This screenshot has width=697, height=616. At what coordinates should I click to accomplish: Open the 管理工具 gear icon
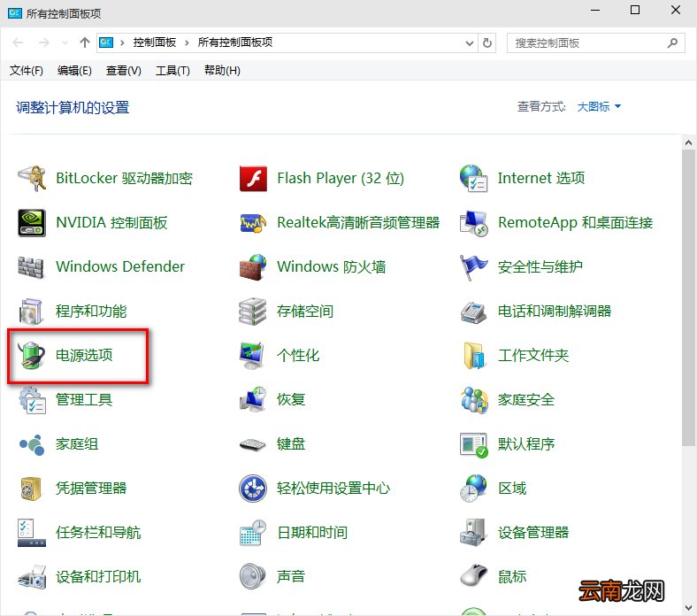(x=32, y=399)
